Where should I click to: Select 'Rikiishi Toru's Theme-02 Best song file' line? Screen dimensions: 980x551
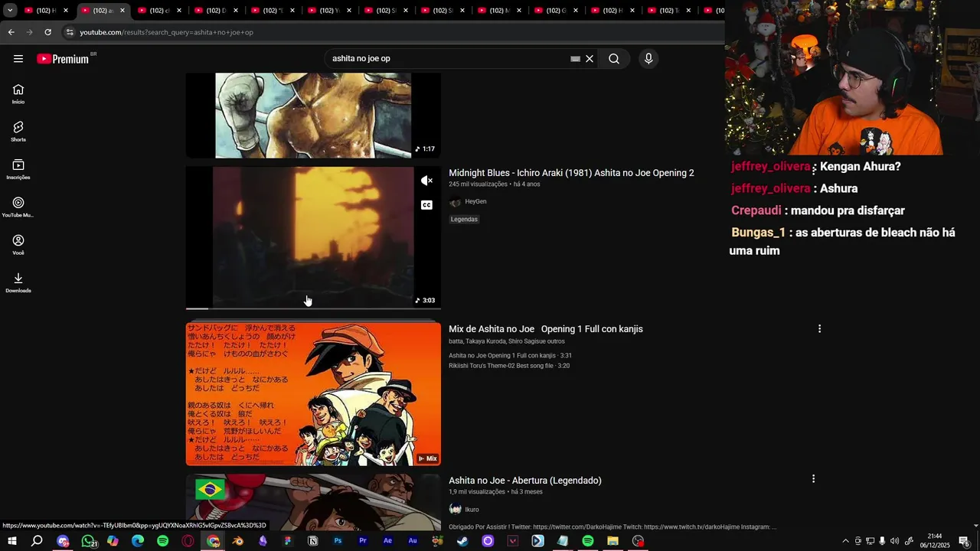click(509, 366)
